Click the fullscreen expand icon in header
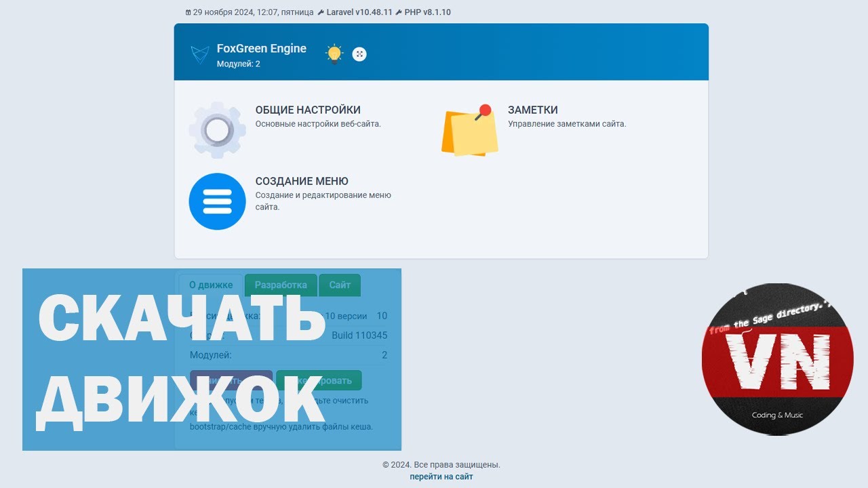Image resolution: width=868 pixels, height=488 pixels. (359, 54)
